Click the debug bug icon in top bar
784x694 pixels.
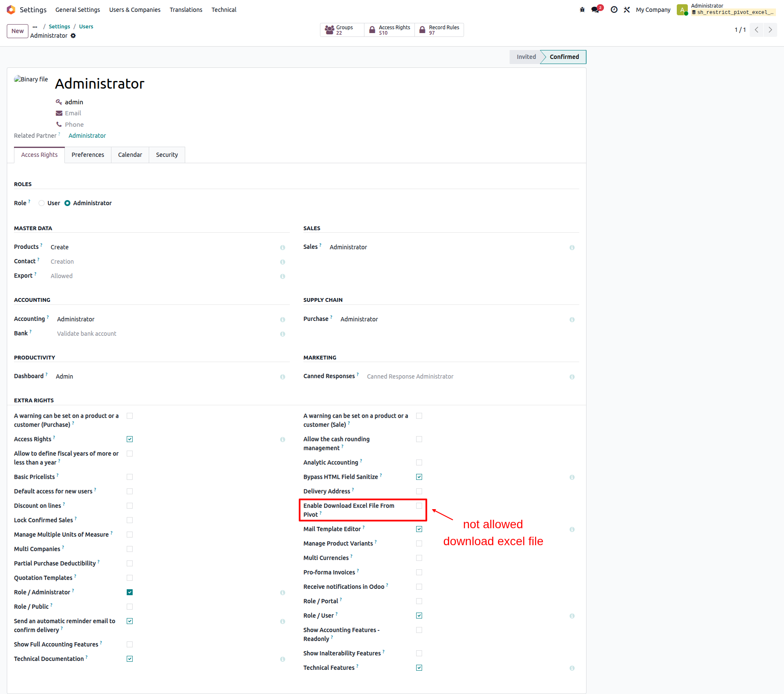click(x=582, y=10)
